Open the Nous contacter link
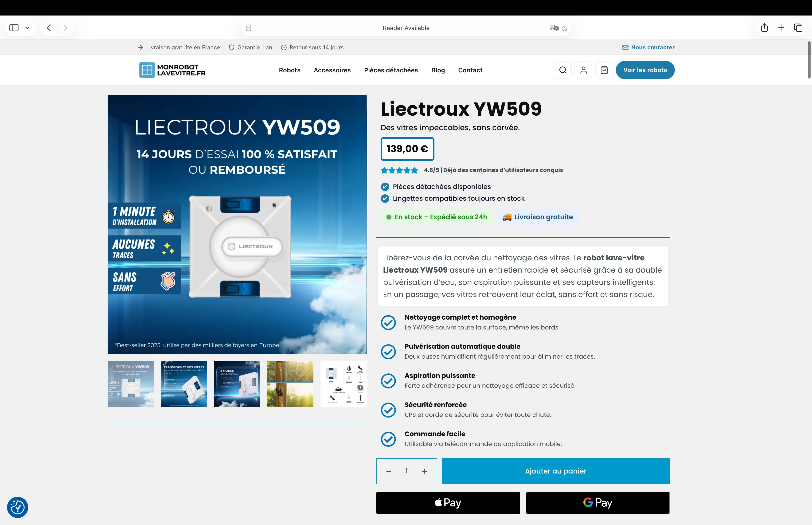 pos(648,47)
